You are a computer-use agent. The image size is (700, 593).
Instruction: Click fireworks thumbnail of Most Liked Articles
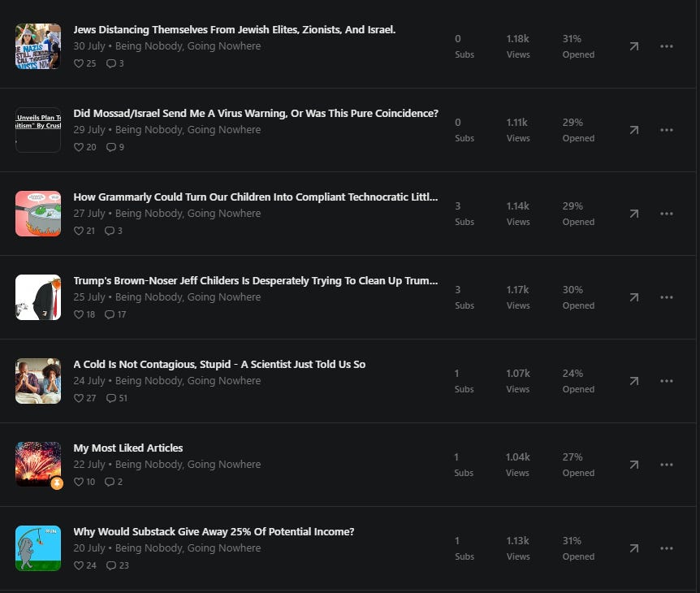pyautogui.click(x=38, y=464)
